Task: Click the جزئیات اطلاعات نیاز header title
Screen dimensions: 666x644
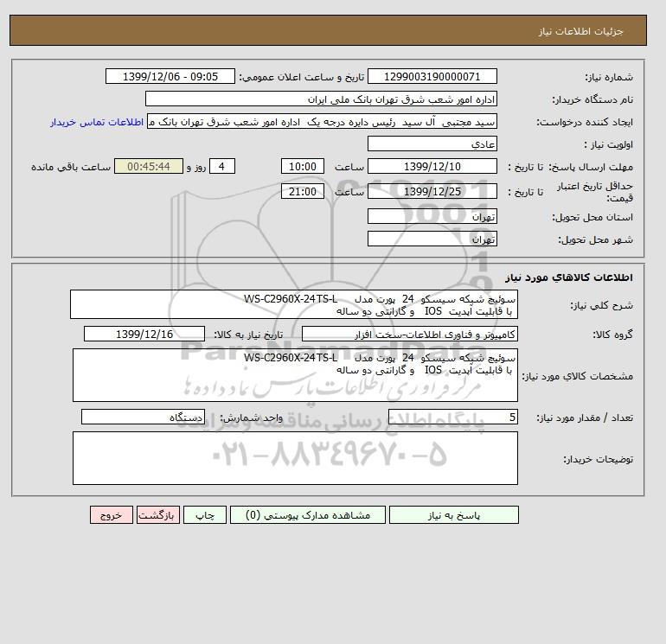Action: click(x=580, y=31)
